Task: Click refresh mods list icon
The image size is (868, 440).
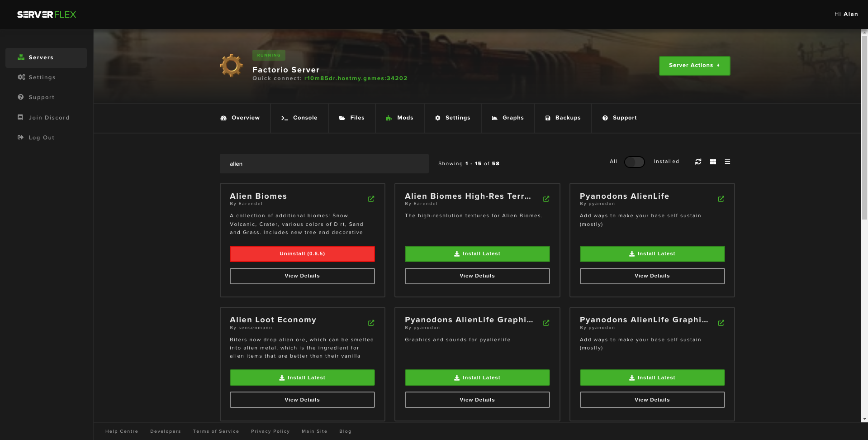Action: [x=698, y=162]
